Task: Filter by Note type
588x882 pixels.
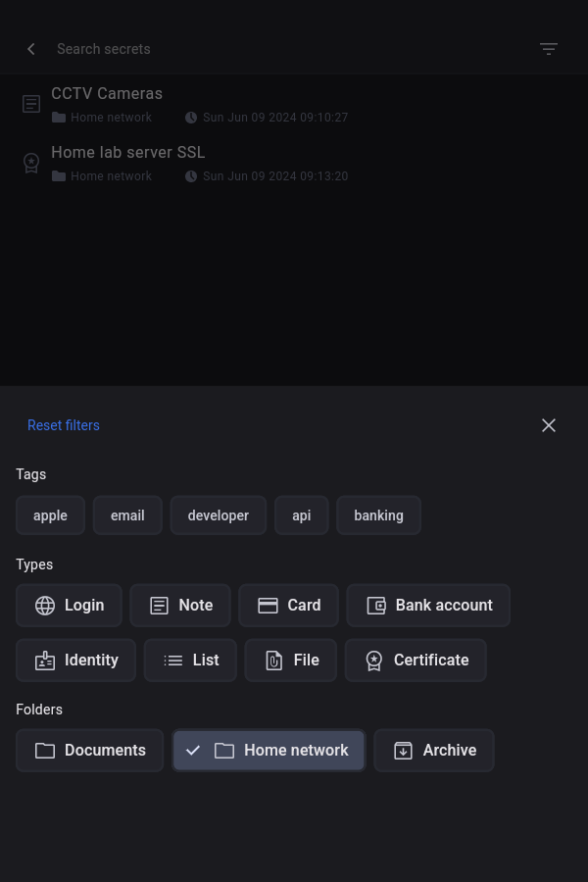Action: click(180, 606)
